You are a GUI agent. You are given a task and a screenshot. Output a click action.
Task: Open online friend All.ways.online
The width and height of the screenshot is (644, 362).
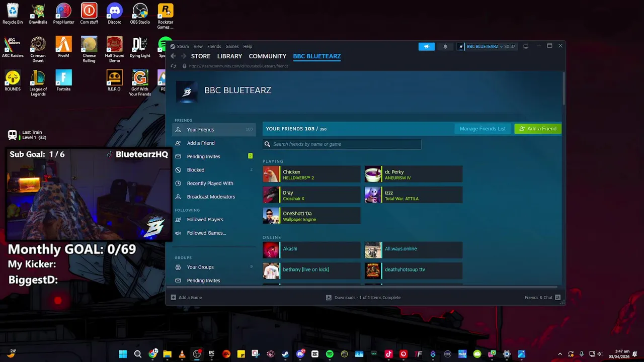point(414,250)
